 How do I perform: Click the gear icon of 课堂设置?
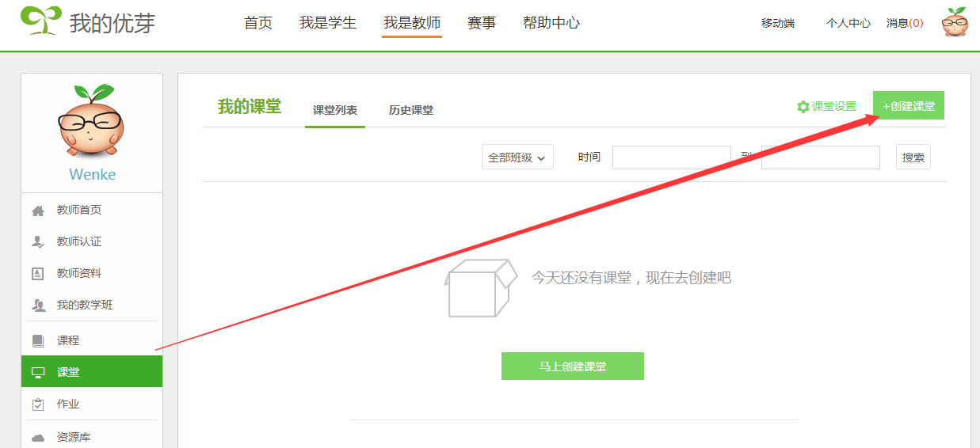pos(803,107)
